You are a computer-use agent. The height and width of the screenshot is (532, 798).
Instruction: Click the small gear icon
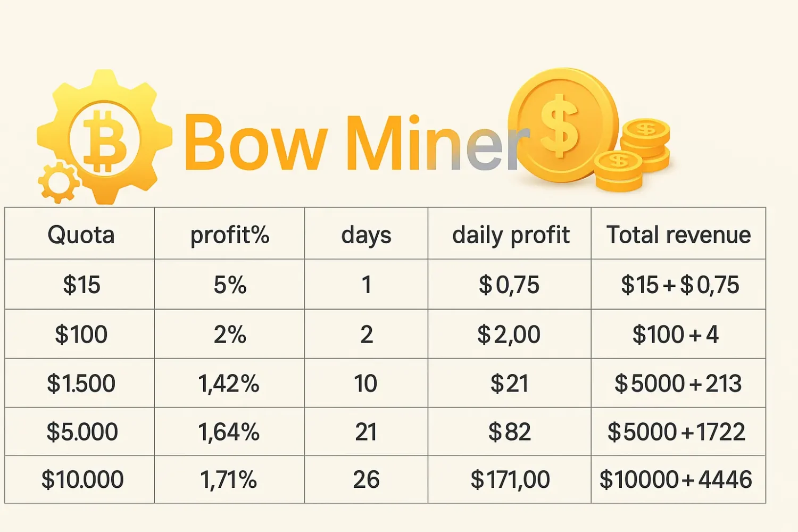point(58,182)
